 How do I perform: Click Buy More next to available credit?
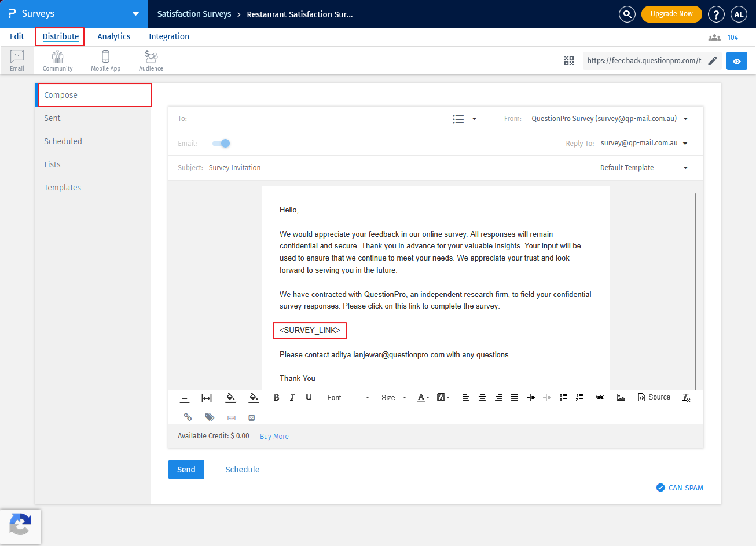point(274,436)
